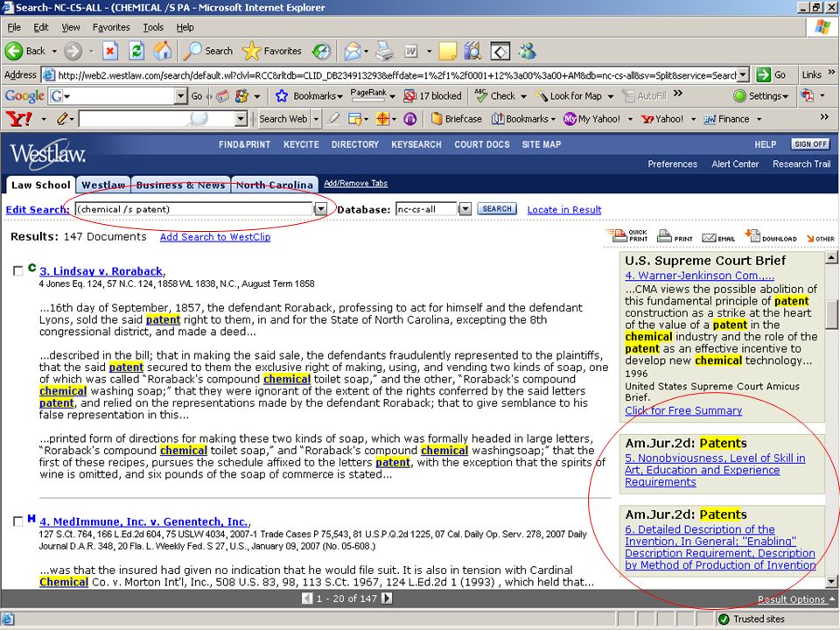Viewport: 840px width, 630px height.
Task: Open the Database field dropdown arrow
Action: [x=465, y=209]
